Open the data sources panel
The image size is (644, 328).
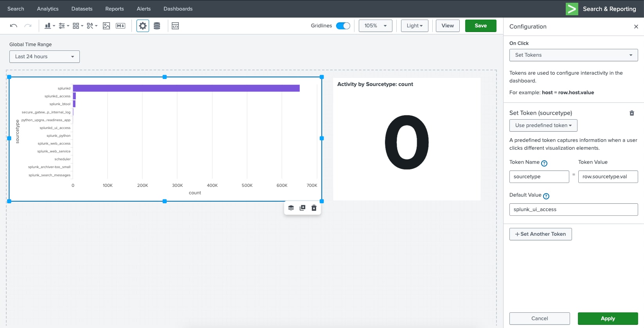click(x=157, y=26)
